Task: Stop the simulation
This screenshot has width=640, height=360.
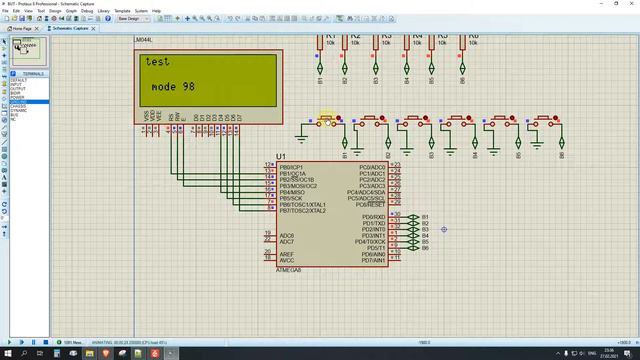Action: [x=46, y=342]
